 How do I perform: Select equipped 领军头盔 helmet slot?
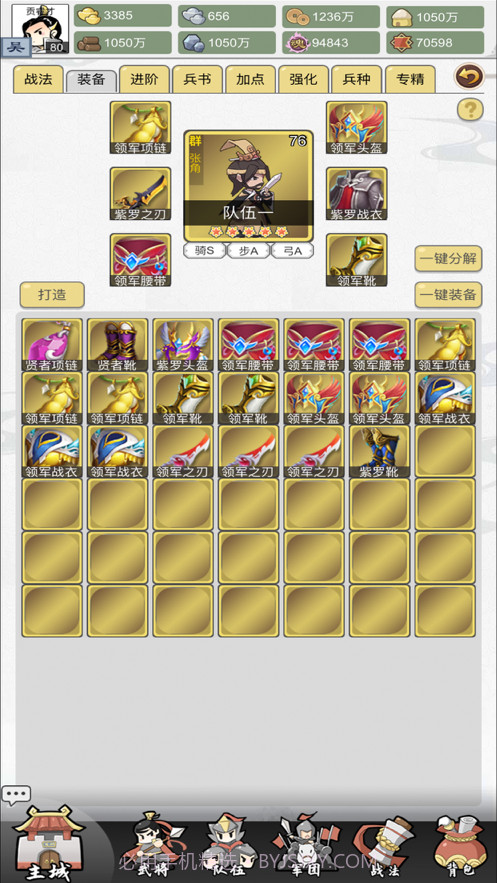click(356, 128)
